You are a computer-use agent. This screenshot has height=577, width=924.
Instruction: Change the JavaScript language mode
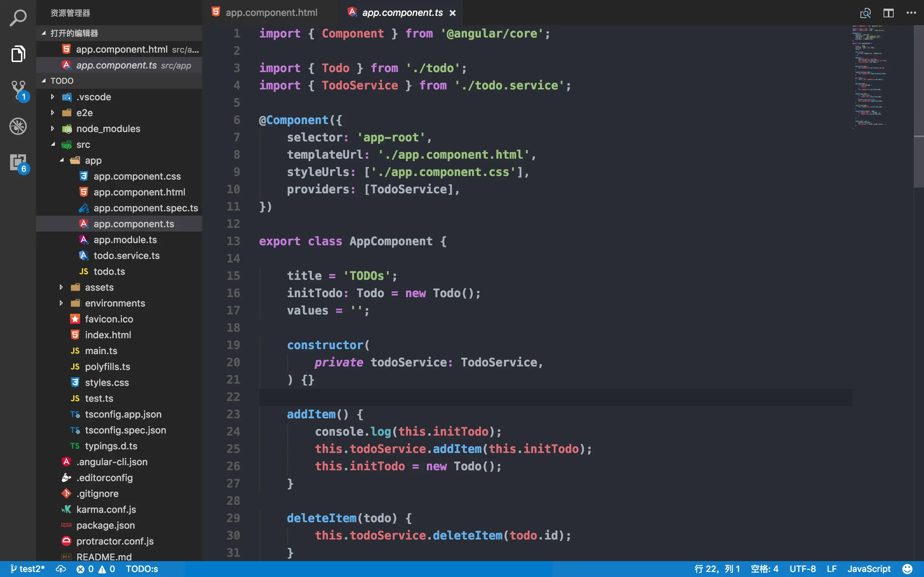pyautogui.click(x=869, y=569)
